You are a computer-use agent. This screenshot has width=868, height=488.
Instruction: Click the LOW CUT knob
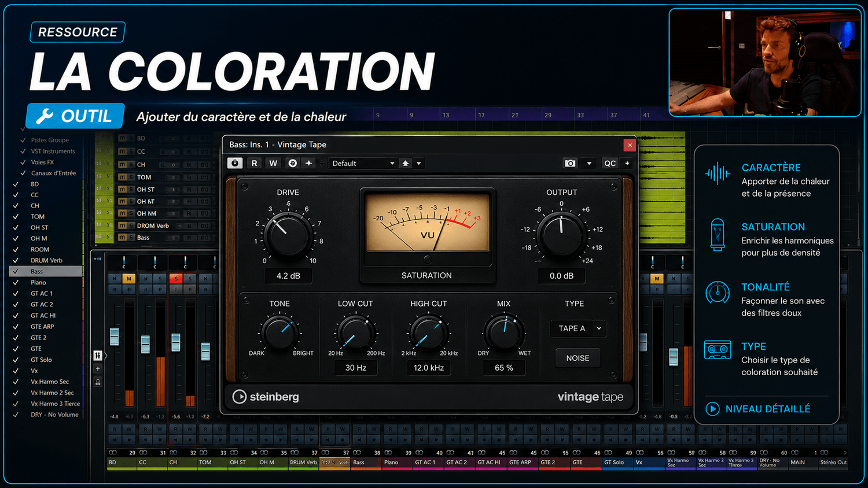(x=355, y=332)
